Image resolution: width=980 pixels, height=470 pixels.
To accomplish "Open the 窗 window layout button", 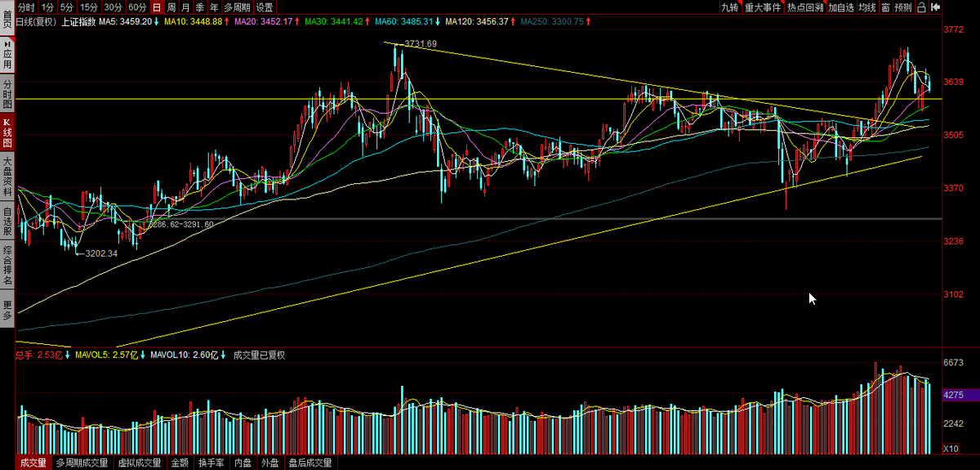I will (884, 7).
